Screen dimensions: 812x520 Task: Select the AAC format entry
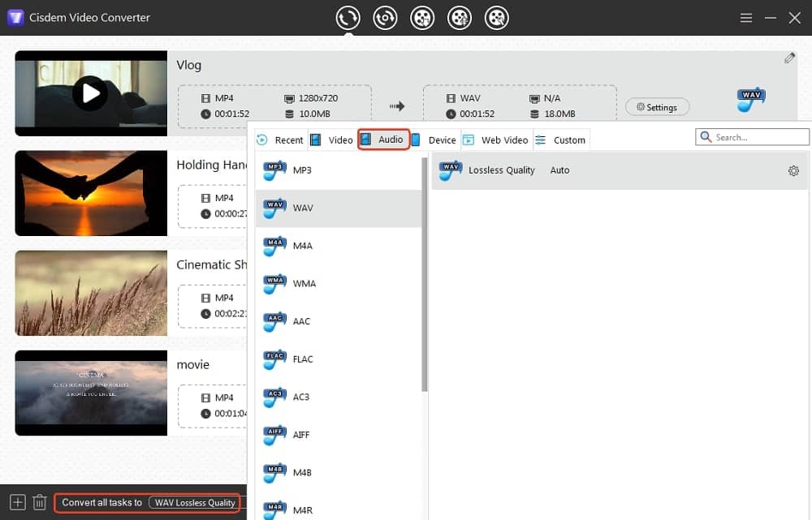pyautogui.click(x=301, y=321)
